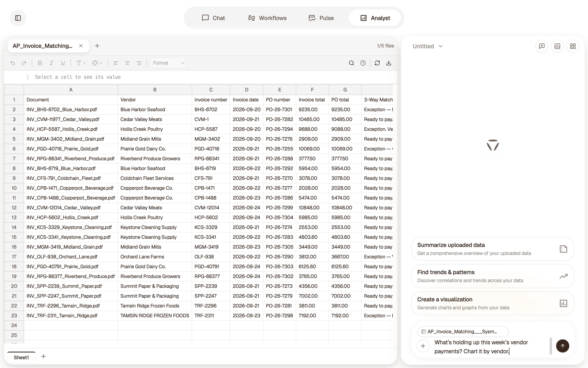Select the Analyst tab
This screenshot has height=368, width=588.
point(375,18)
